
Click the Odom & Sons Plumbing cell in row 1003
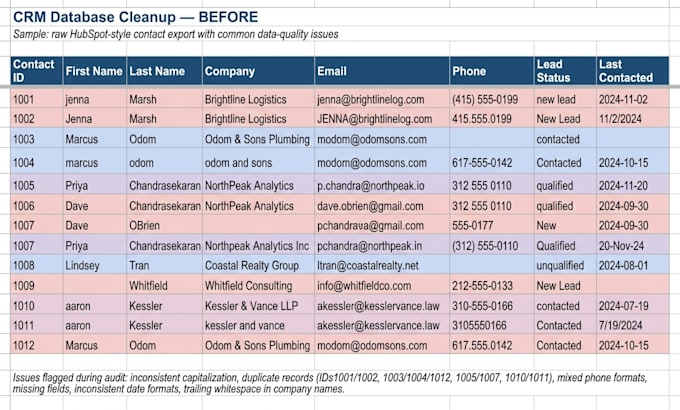tap(258, 139)
